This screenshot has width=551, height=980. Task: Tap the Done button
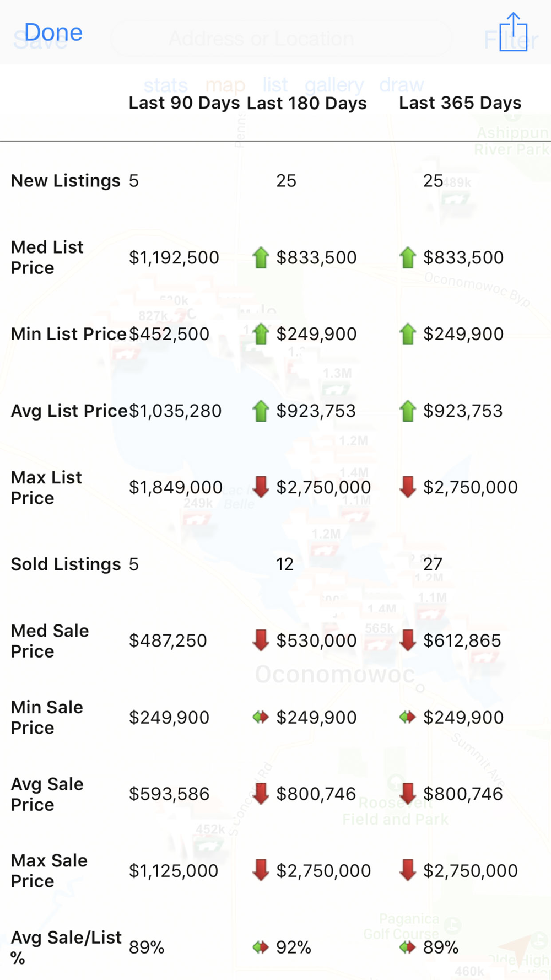(53, 33)
